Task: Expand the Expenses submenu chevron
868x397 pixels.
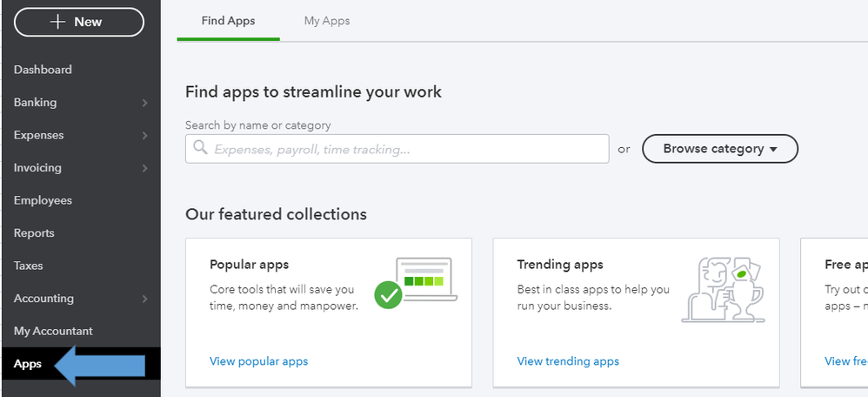Action: 144,136
